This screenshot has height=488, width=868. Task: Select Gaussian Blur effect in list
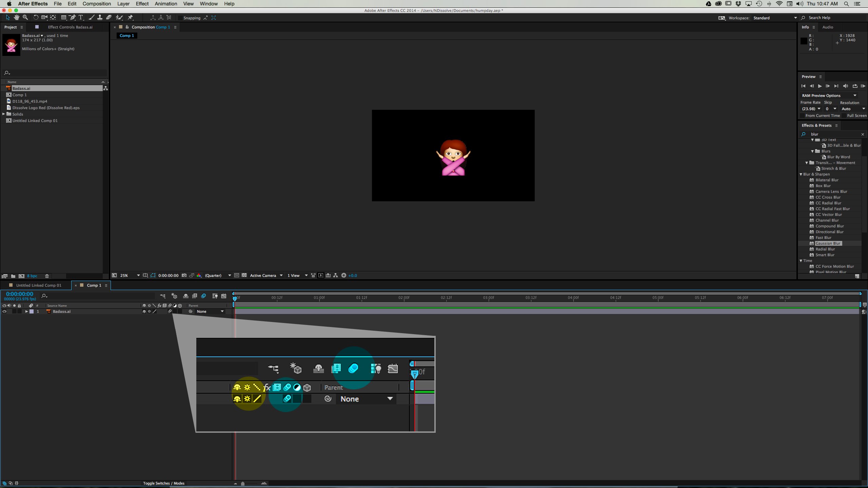828,243
